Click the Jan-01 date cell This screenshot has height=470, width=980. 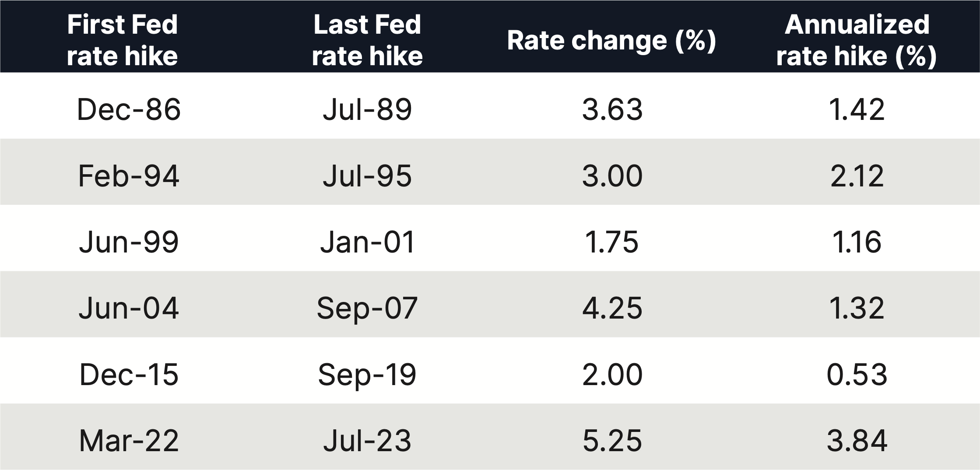(x=367, y=242)
